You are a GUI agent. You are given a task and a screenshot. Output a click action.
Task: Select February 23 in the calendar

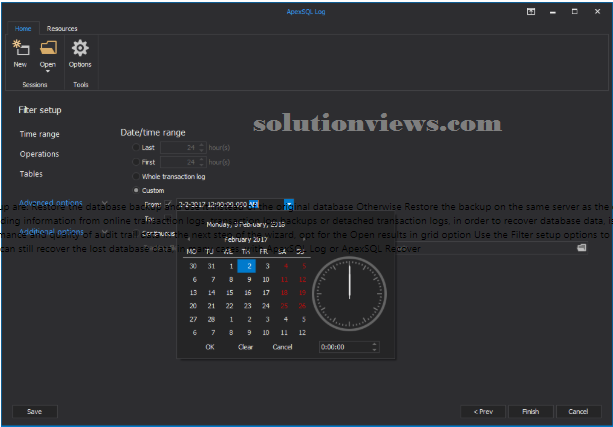pos(248,306)
